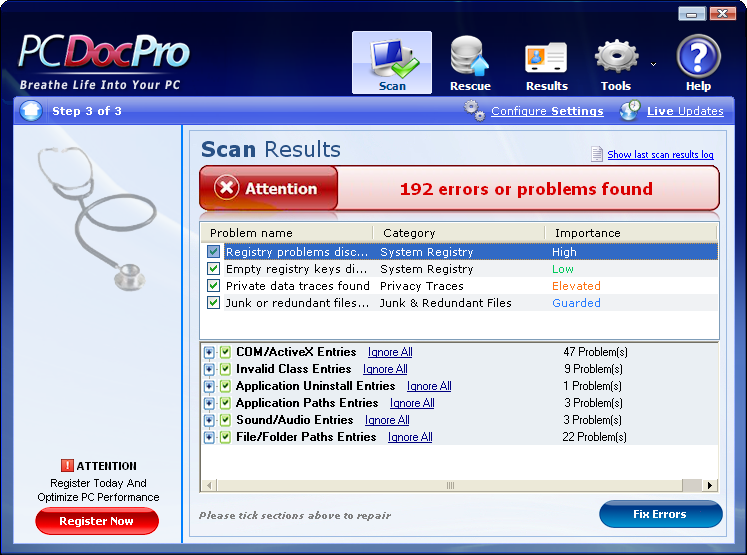Close the PC Doc Pro window
This screenshot has width=747, height=555.
click(722, 14)
